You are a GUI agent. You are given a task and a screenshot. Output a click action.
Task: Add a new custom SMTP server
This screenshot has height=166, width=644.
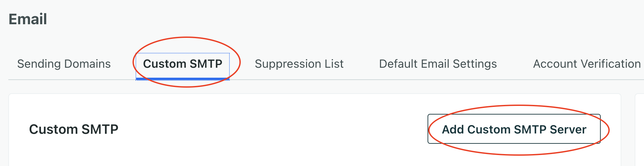[x=514, y=129]
